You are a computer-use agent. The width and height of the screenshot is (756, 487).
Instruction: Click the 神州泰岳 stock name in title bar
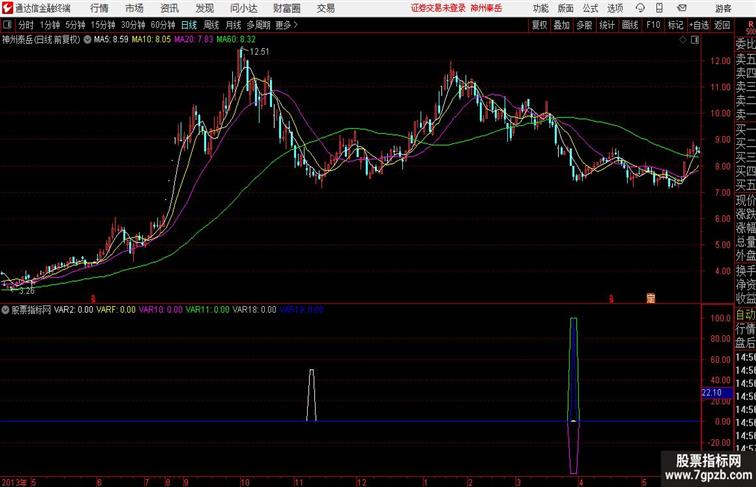point(486,8)
